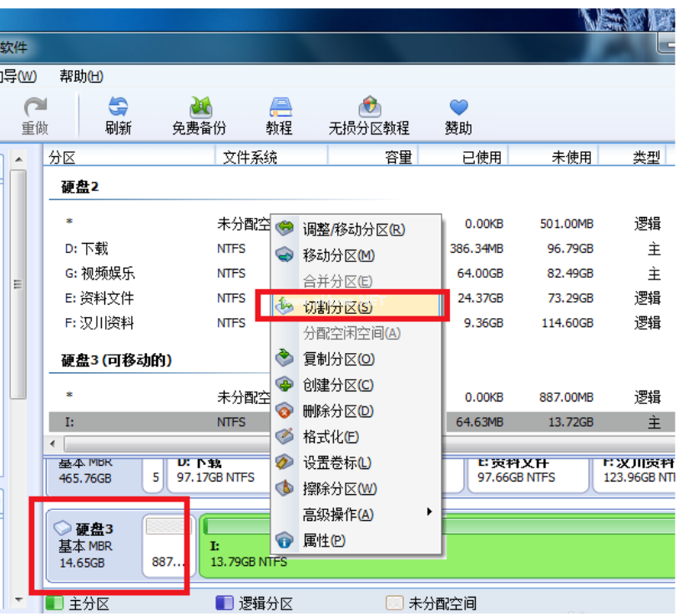Open the Free Backup (免费备份) tool
This screenshot has height=616, width=677.
[x=199, y=115]
